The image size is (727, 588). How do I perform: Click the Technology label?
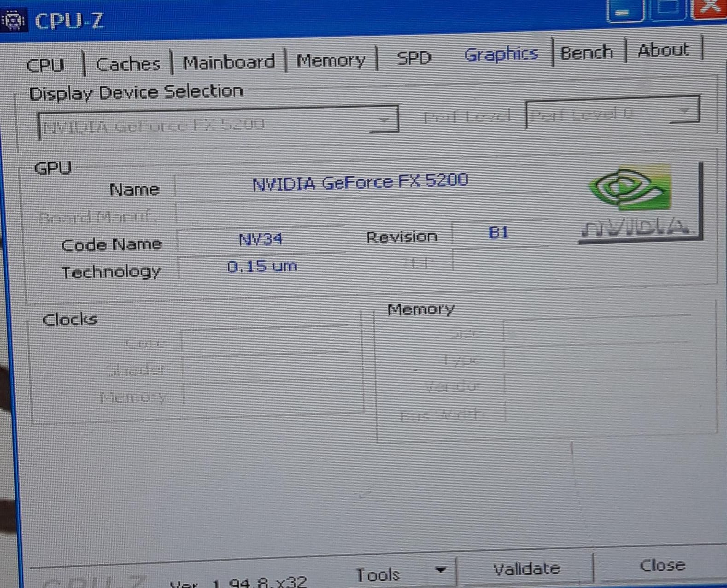111,272
